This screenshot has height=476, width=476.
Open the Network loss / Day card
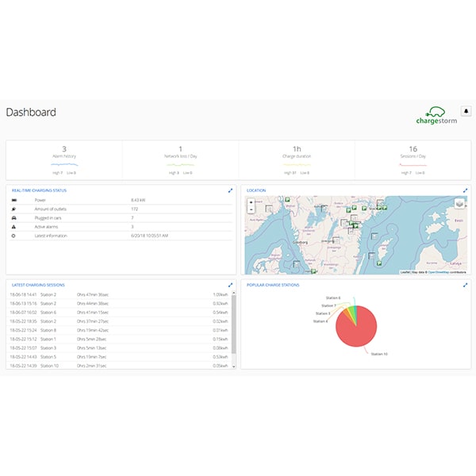[180, 160]
